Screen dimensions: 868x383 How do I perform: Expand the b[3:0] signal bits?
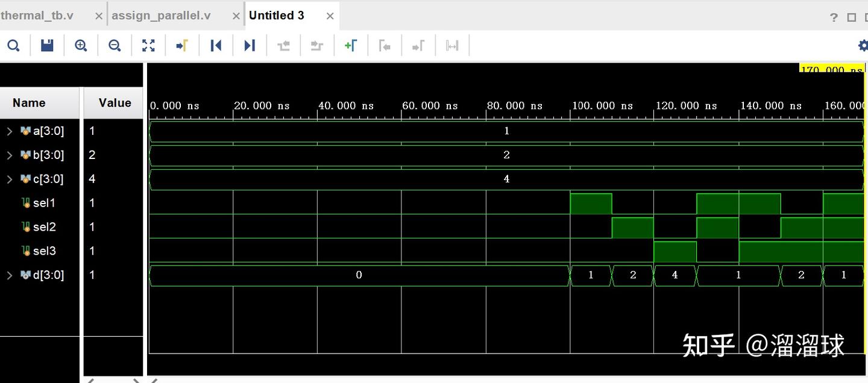tap(10, 155)
